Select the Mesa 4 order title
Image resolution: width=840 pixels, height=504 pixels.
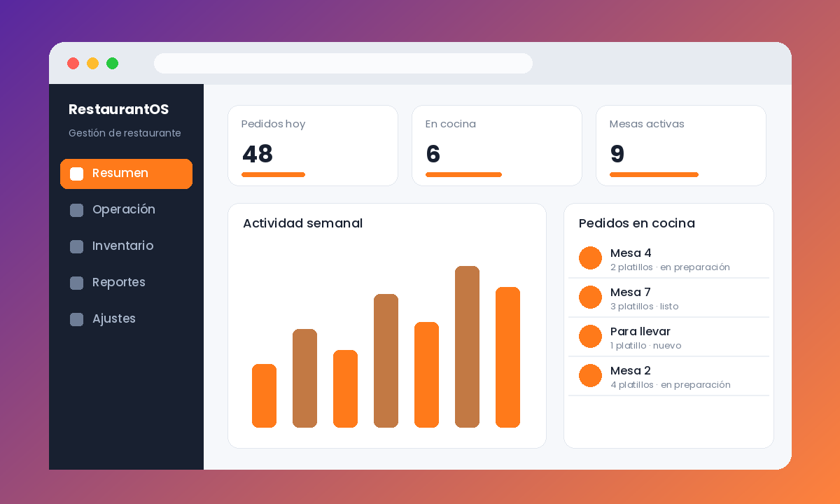coord(631,253)
